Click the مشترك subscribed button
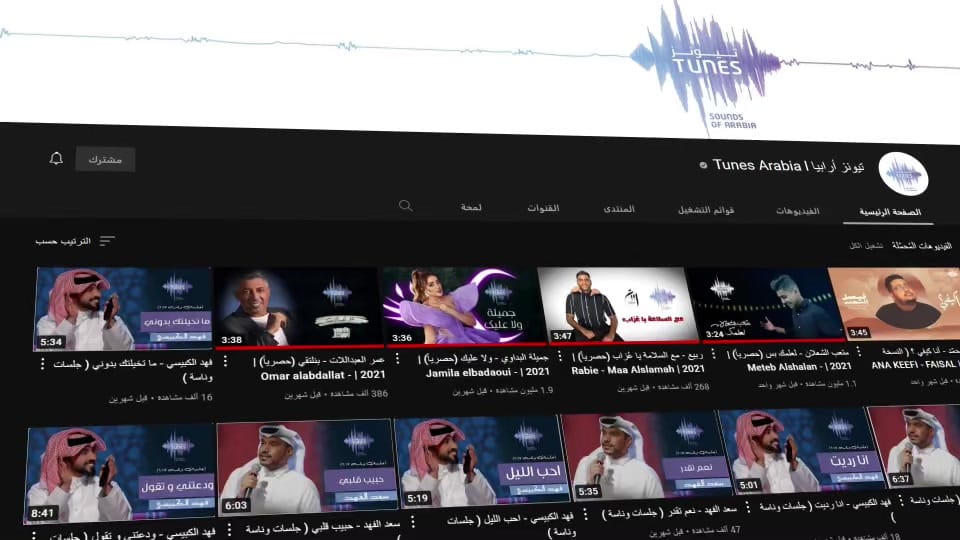Image resolution: width=960 pixels, height=540 pixels. click(x=105, y=159)
